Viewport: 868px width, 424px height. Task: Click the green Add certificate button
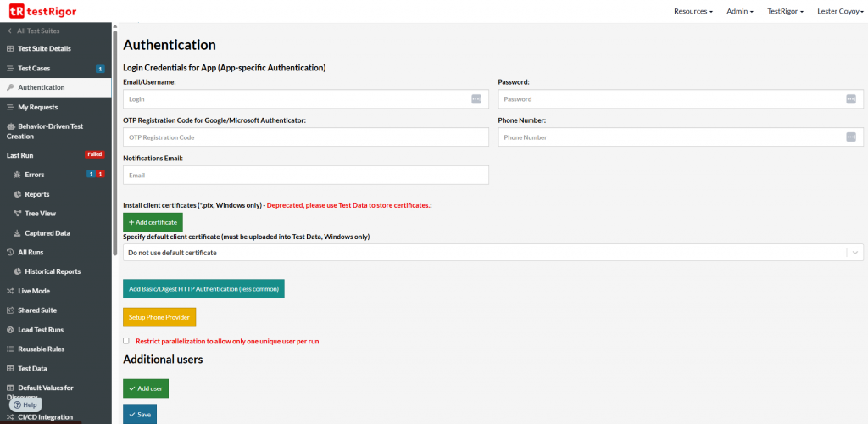pos(153,222)
